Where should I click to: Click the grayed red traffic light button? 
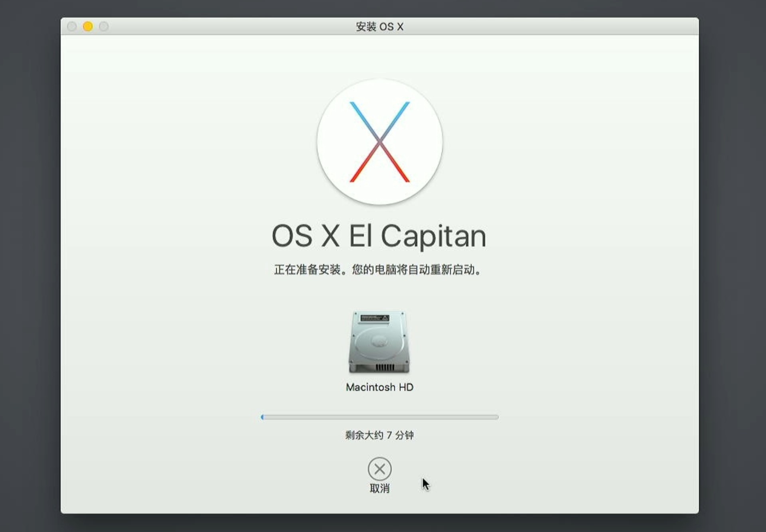coord(72,26)
